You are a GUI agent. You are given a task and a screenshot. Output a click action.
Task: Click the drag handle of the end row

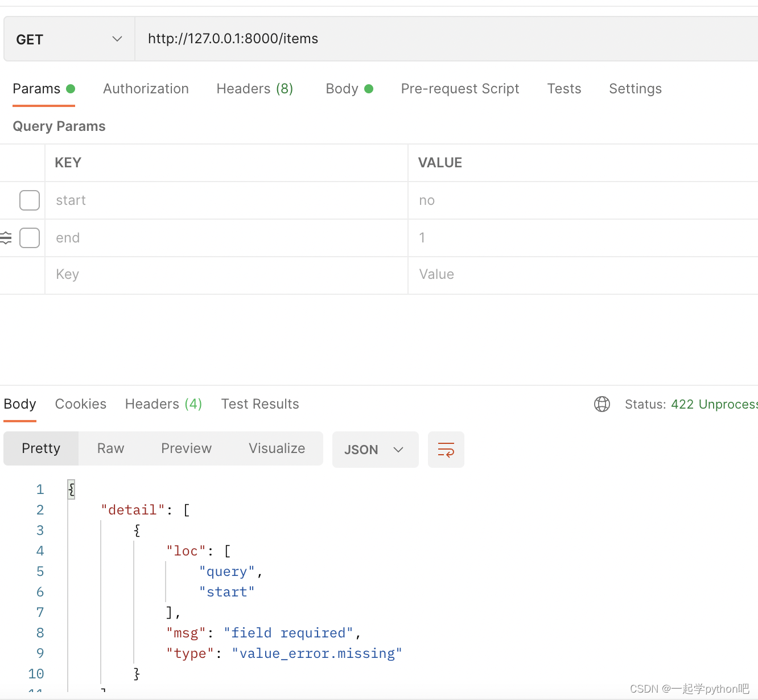6,238
